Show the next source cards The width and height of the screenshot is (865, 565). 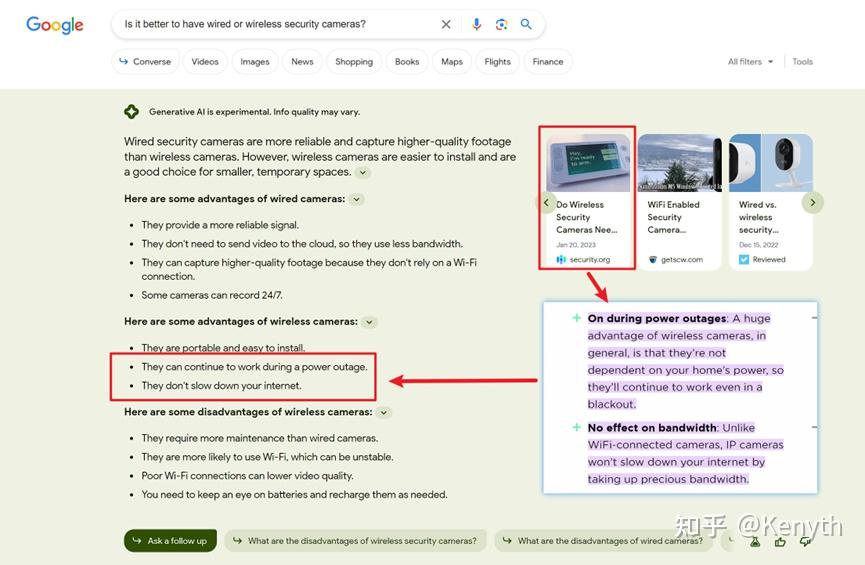tap(813, 202)
